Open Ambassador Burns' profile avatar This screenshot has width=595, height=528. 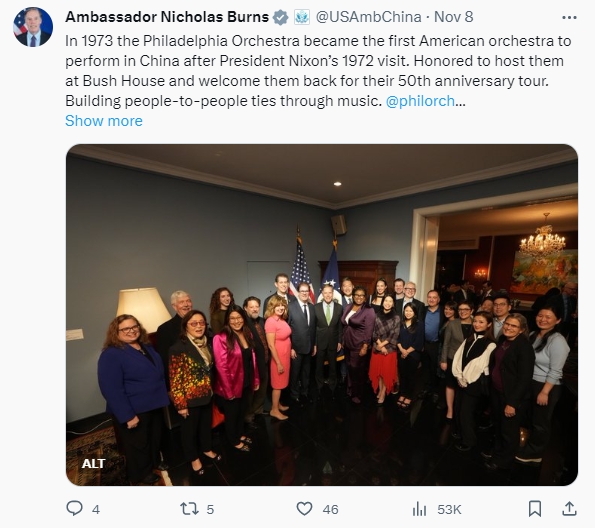pos(33,27)
